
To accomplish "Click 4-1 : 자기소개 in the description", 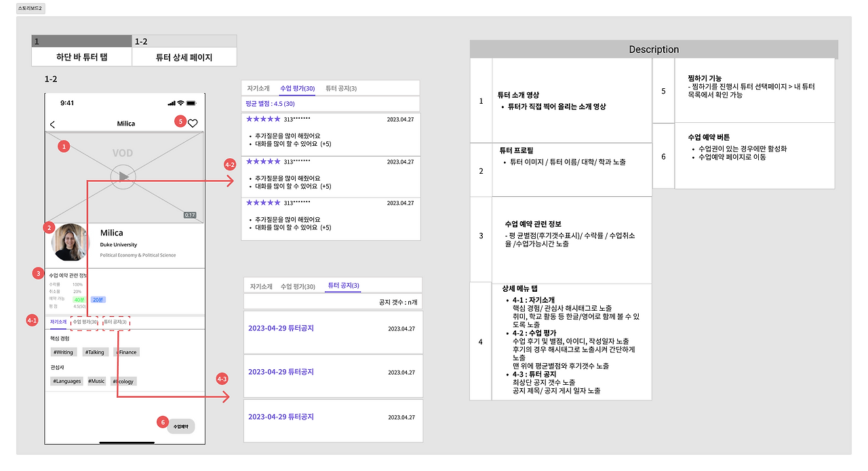I will tap(534, 300).
